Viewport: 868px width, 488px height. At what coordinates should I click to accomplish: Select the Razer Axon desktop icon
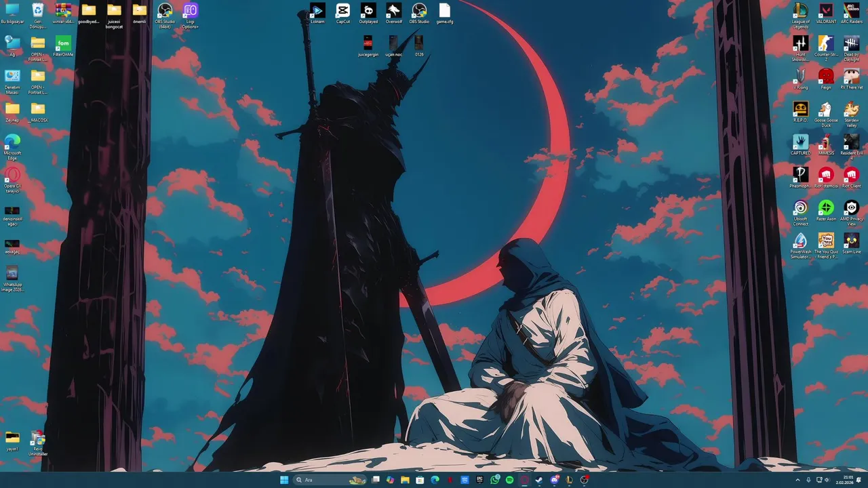(826, 210)
